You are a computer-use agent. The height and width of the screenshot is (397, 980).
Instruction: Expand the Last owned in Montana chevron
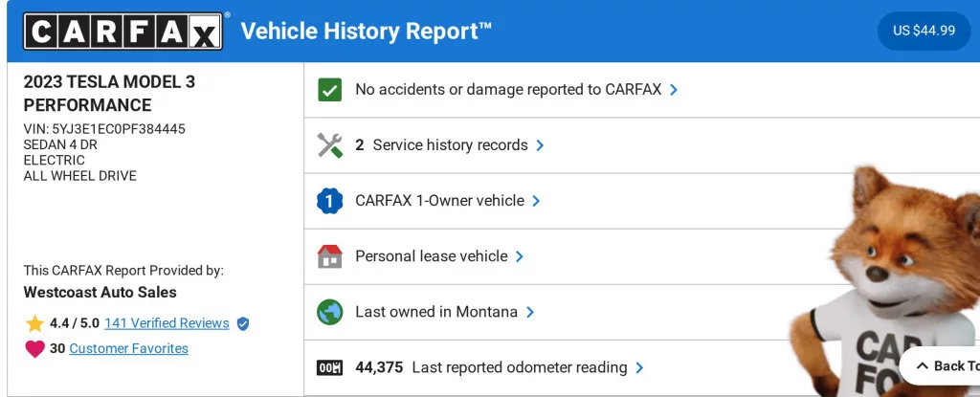pos(529,312)
